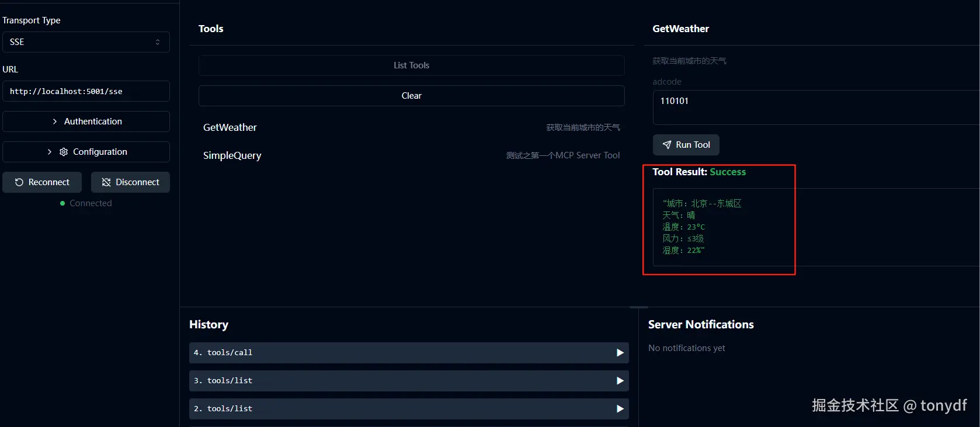Click the Configuration gear icon
The height and width of the screenshot is (427, 980).
(x=64, y=152)
